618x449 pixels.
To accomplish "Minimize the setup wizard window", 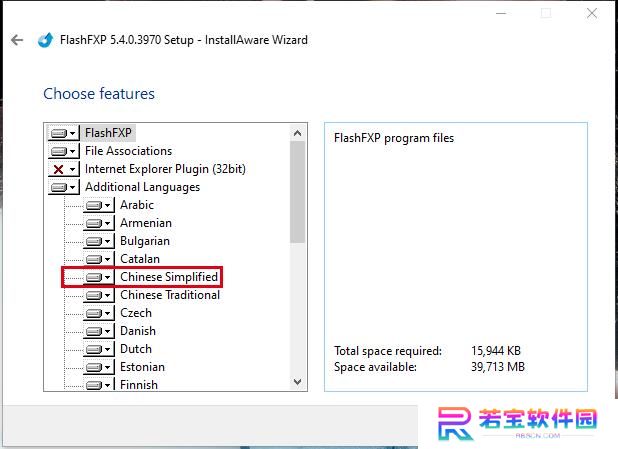I will [501, 13].
